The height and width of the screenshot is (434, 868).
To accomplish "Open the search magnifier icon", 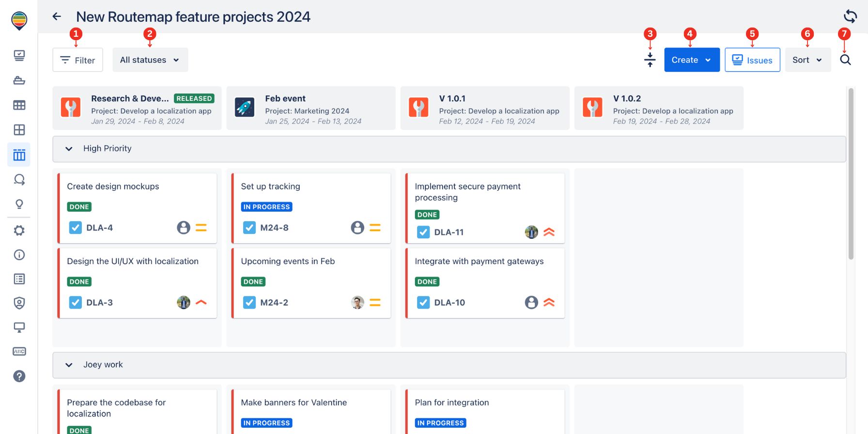I will point(845,60).
